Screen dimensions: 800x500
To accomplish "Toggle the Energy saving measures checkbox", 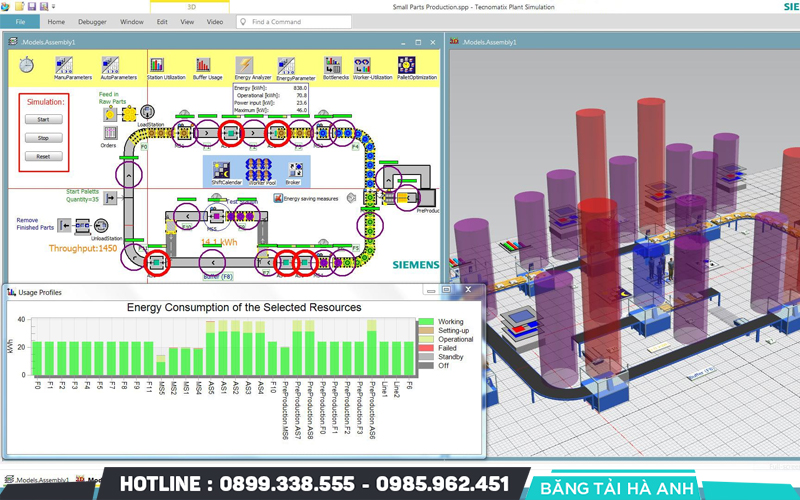I will click(x=278, y=198).
